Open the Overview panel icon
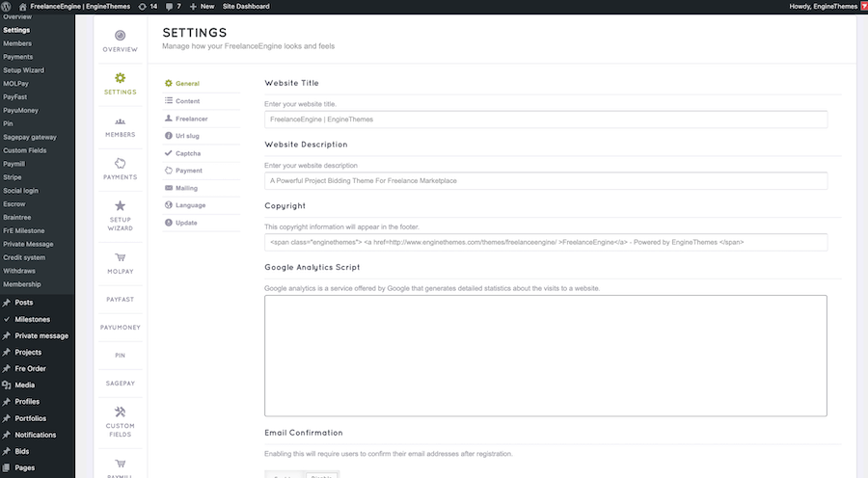Image resolution: width=868 pixels, height=478 pixels. (x=121, y=36)
